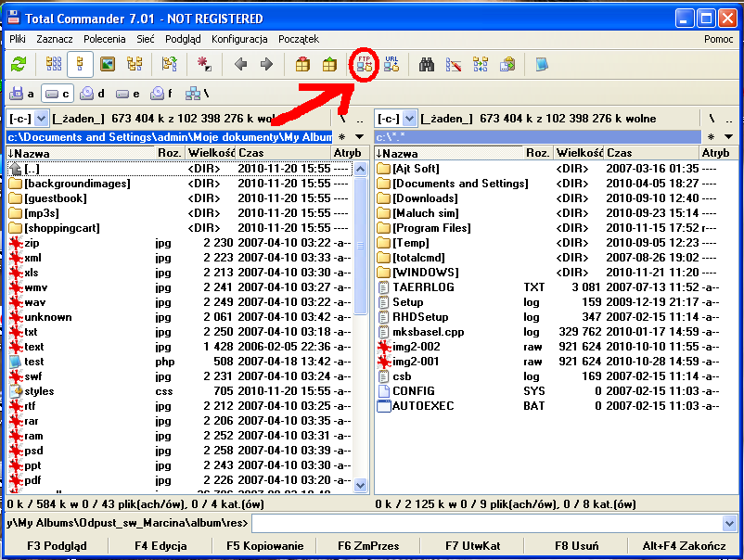Click the pack files gift-box icon
744x560 pixels.
(x=302, y=65)
